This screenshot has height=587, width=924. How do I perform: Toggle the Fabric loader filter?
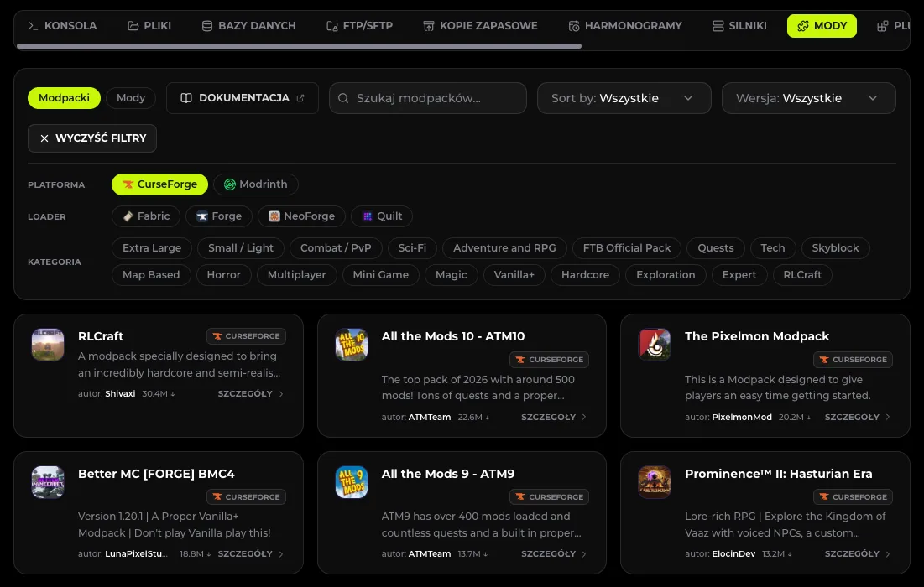(146, 216)
